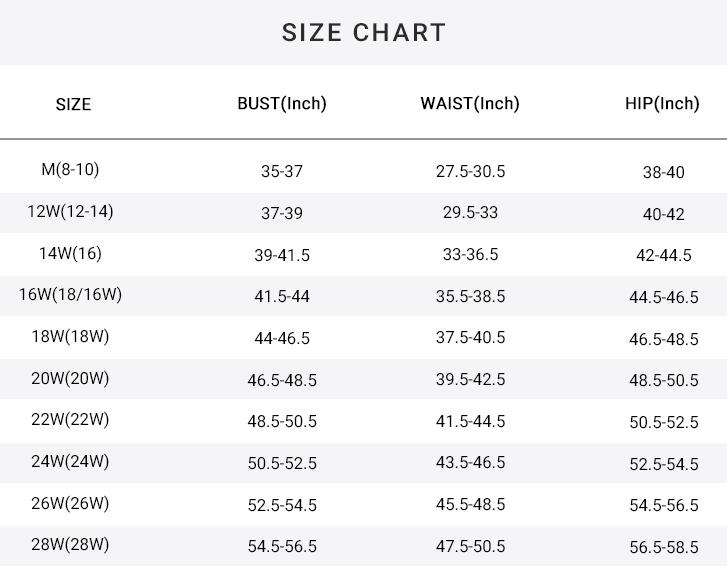Screen dimensions: 727x574
Task: Click the 24W(24W) size label
Action: pos(70,461)
